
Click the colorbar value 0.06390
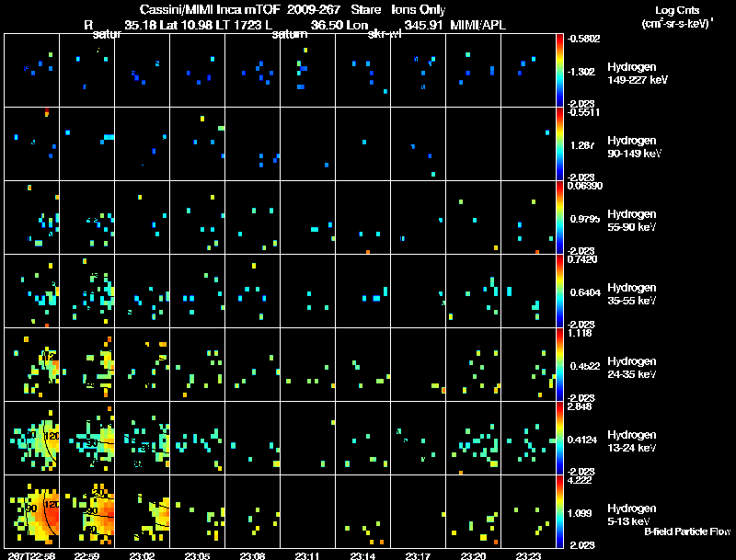[x=585, y=186]
